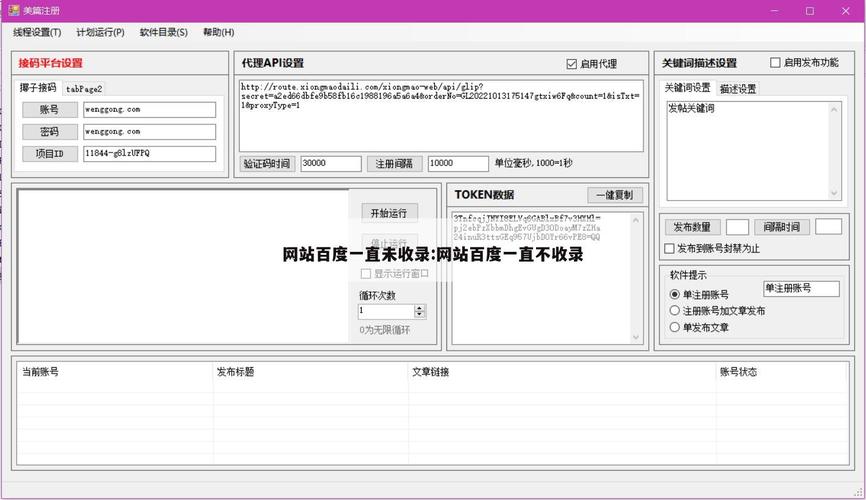Minimize the 美篇注册 window

coord(775,10)
